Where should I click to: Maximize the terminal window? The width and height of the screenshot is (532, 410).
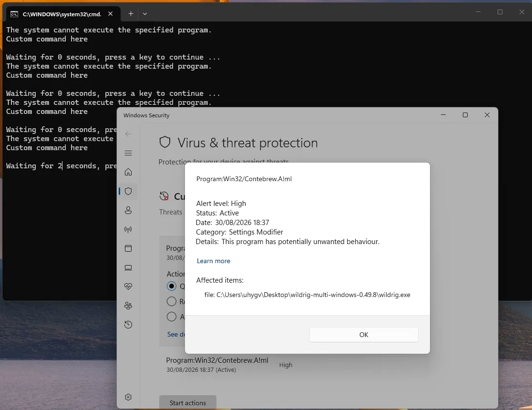click(500, 12)
